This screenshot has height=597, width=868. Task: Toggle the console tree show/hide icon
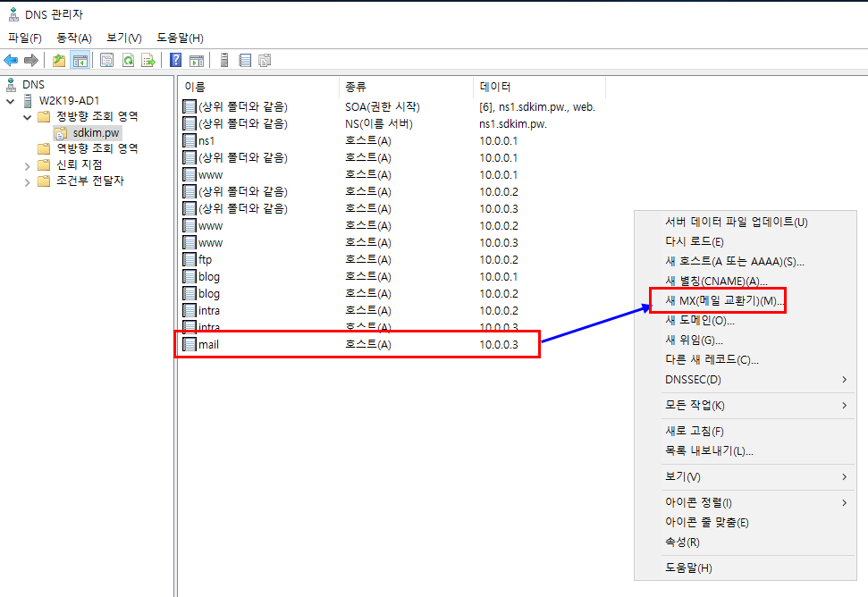point(80,60)
